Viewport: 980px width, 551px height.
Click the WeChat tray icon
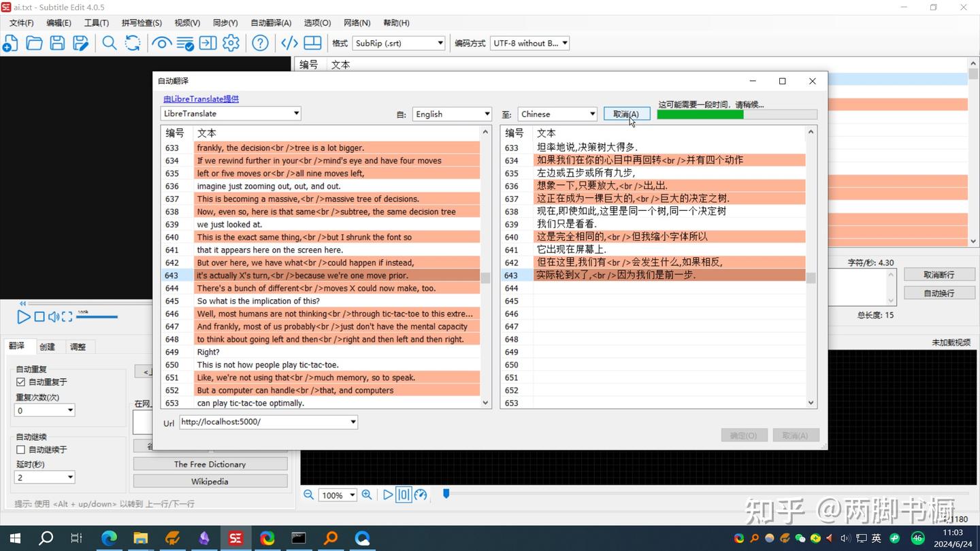click(x=800, y=538)
